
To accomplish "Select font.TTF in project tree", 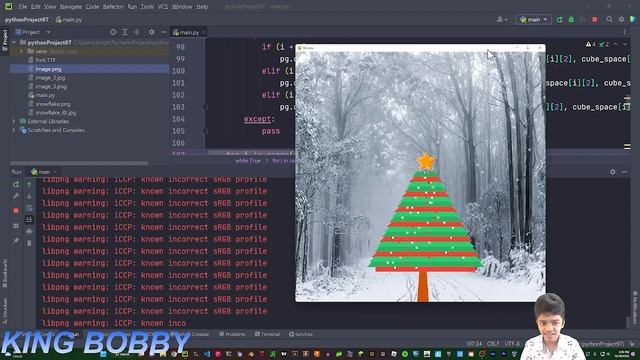I will (x=45, y=60).
